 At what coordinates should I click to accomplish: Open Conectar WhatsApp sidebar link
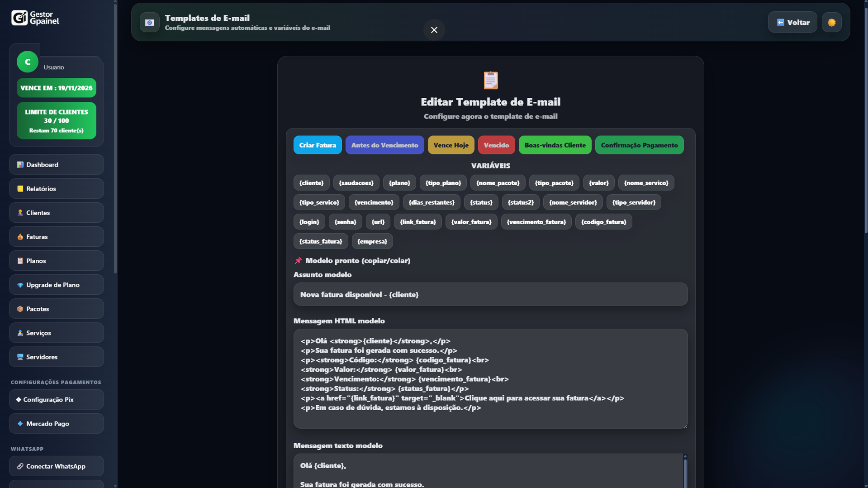tap(56, 466)
